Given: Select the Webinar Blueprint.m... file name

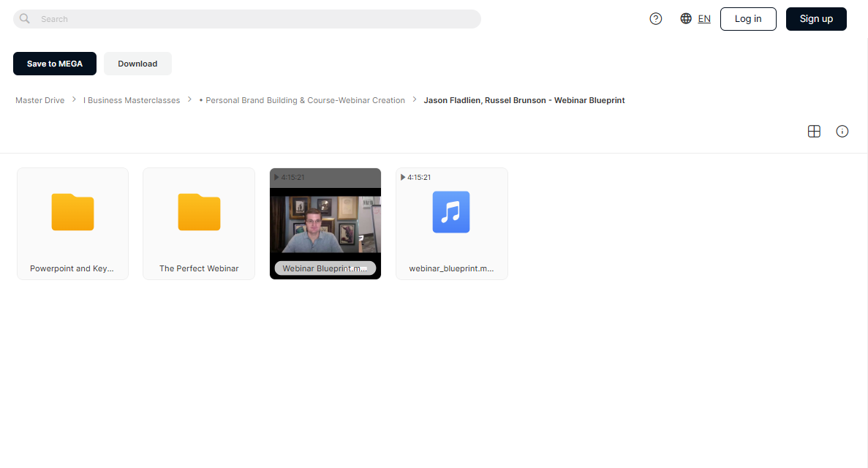Looking at the screenshot, I should [325, 268].
